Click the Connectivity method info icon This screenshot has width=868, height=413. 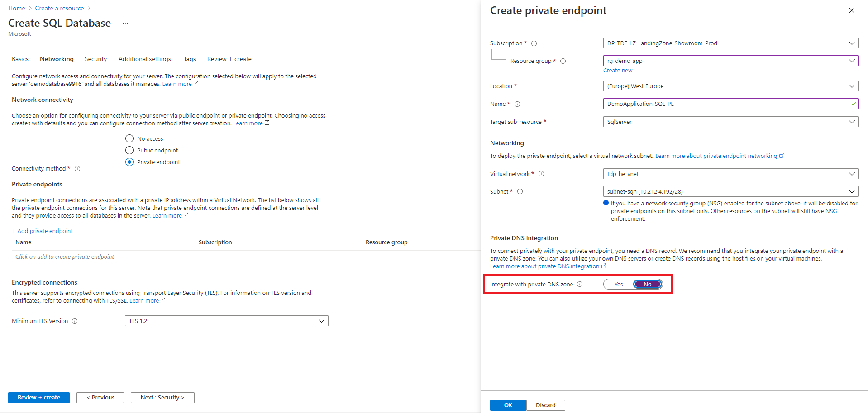pyautogui.click(x=77, y=169)
